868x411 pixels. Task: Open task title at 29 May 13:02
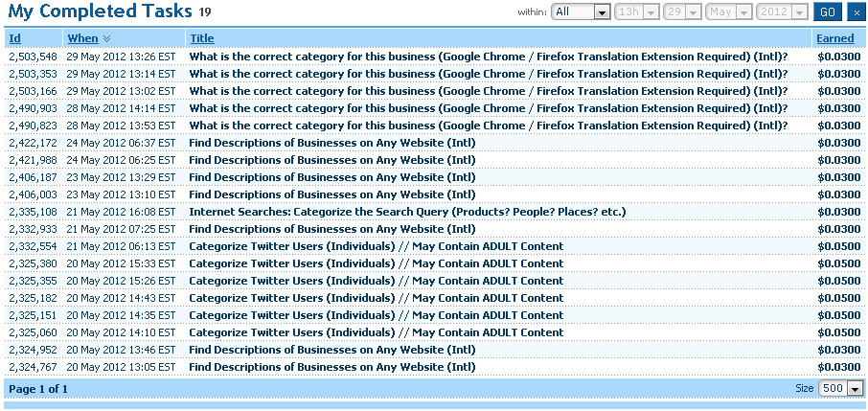click(489, 91)
